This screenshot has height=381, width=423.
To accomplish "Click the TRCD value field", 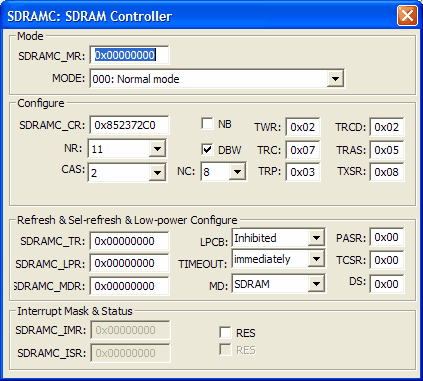I will (387, 127).
